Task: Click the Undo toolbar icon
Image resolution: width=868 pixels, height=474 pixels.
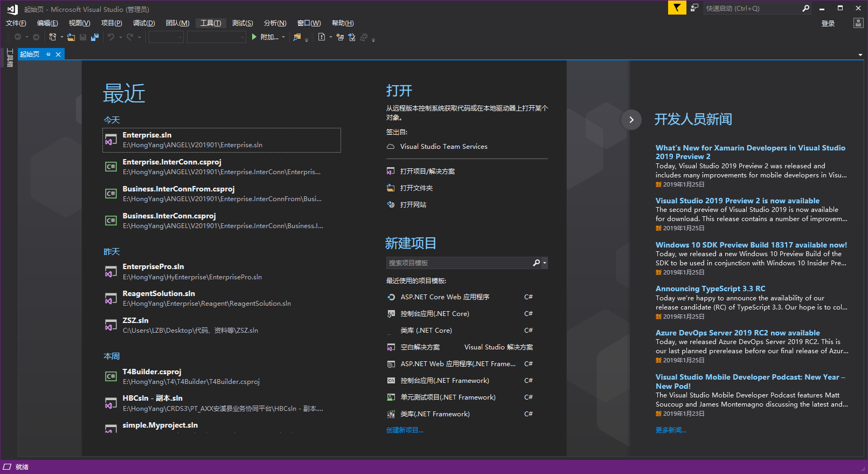Action: coord(111,37)
